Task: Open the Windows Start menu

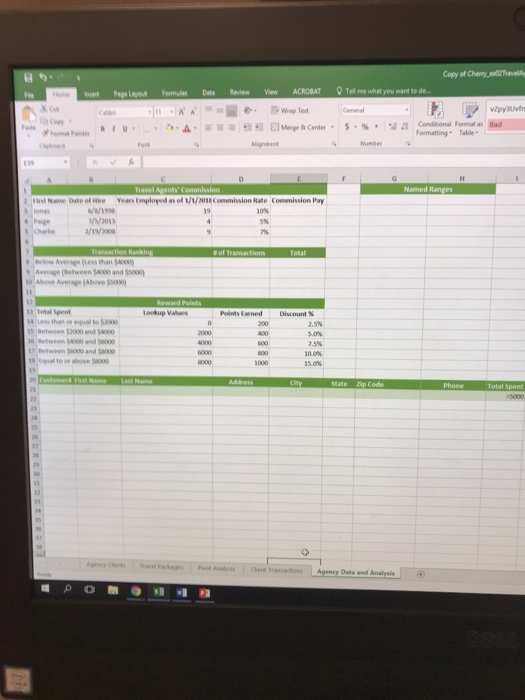Action: click(x=45, y=588)
